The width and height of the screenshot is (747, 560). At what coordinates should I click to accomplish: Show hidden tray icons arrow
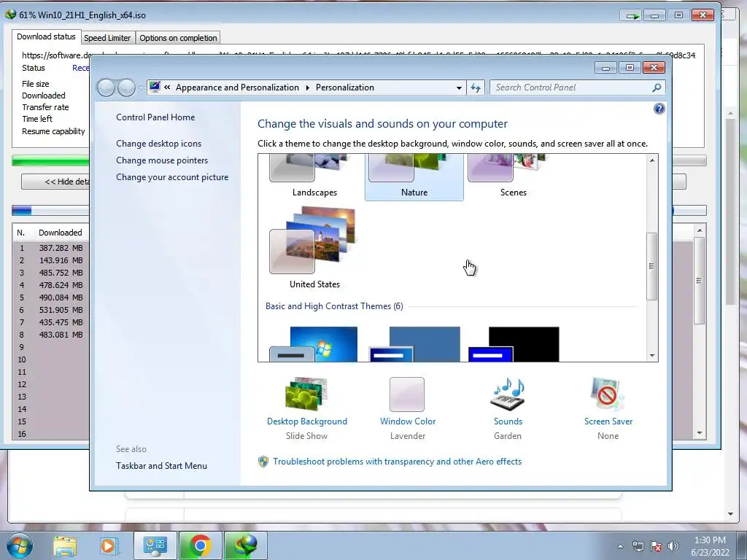(620, 546)
